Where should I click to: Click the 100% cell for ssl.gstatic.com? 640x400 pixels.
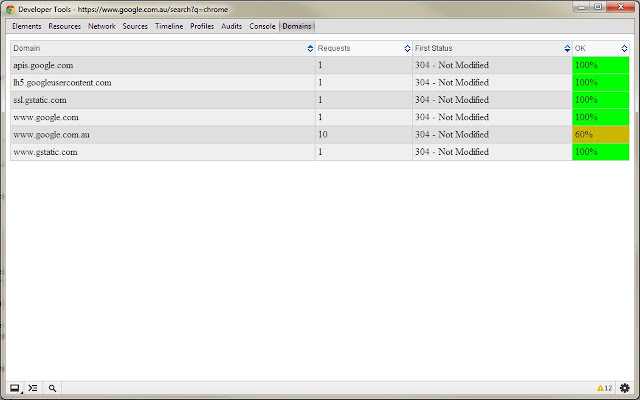click(601, 100)
